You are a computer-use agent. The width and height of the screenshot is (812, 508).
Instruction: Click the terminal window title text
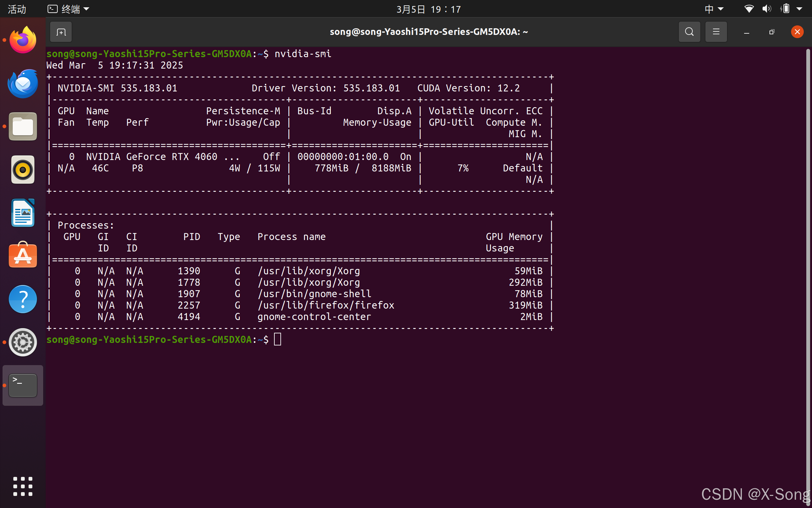[x=429, y=32]
